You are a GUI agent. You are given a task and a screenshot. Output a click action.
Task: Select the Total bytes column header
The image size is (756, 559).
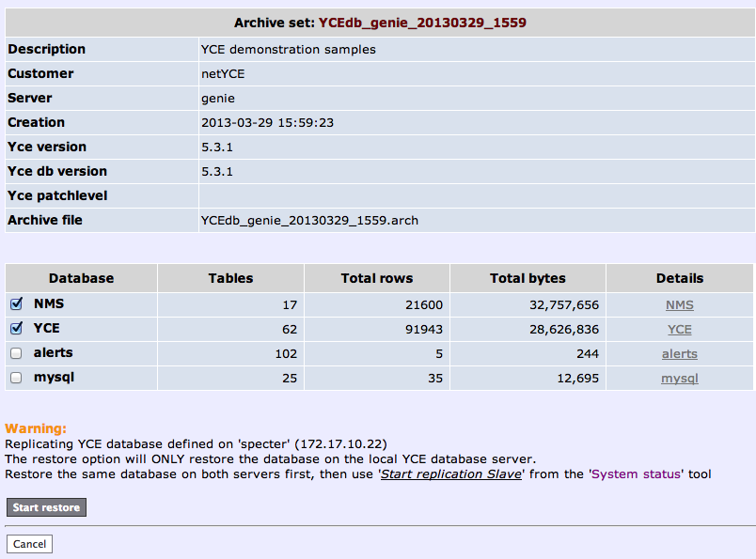click(x=528, y=278)
